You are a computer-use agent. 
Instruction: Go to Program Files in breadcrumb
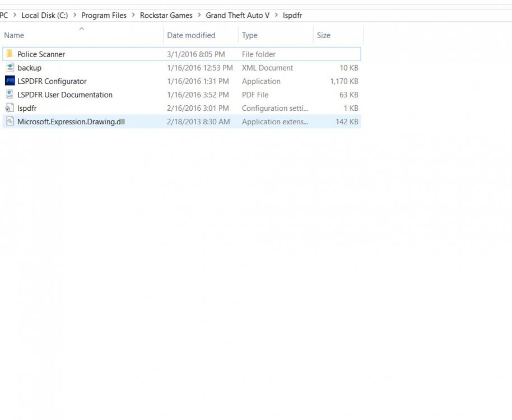pos(104,15)
